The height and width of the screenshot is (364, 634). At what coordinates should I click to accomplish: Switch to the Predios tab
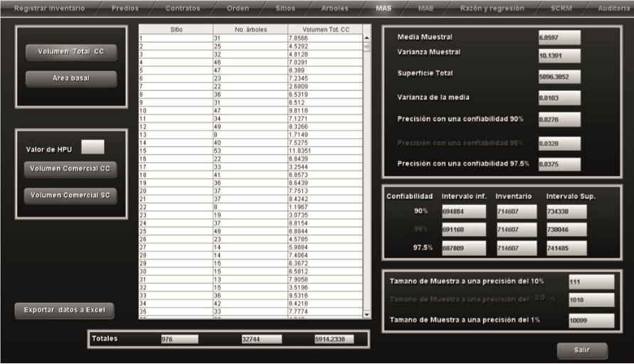coord(125,9)
